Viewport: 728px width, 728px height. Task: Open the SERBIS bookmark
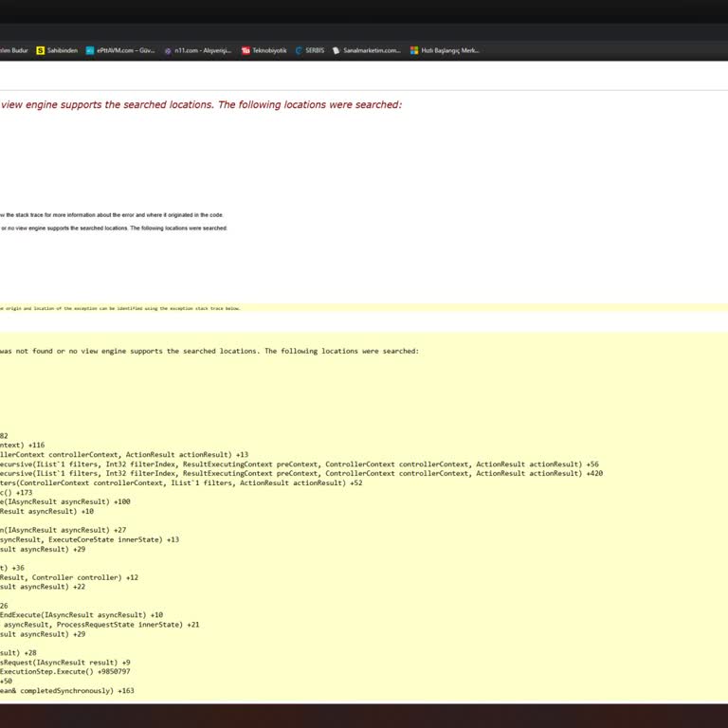click(x=310, y=50)
